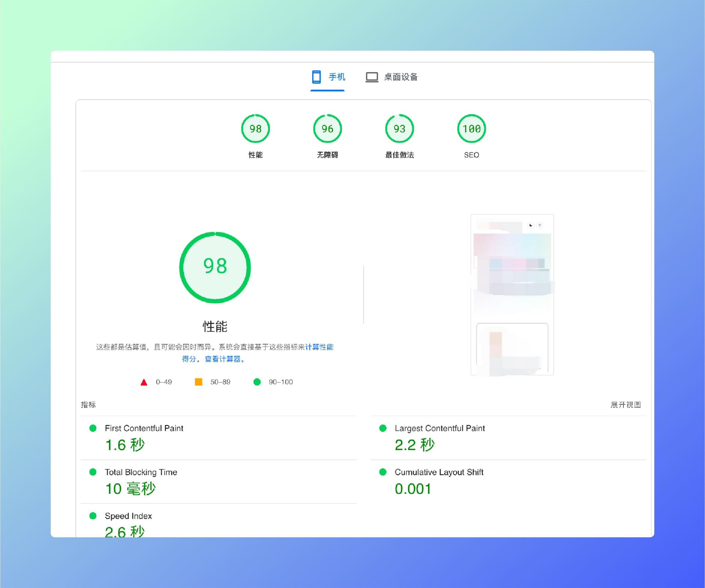Click the red triangle 0–49 legend icon
The height and width of the screenshot is (588, 705).
click(x=144, y=382)
